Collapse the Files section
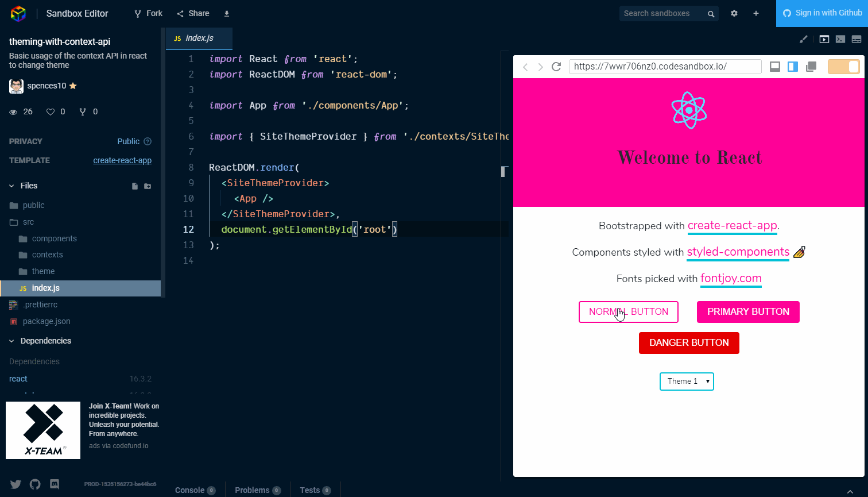This screenshot has height=497, width=868. (12, 186)
